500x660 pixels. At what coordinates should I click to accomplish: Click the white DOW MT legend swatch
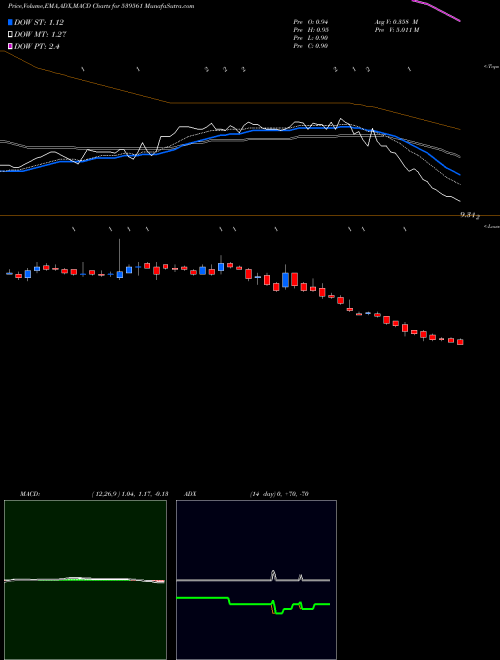[x=10, y=35]
